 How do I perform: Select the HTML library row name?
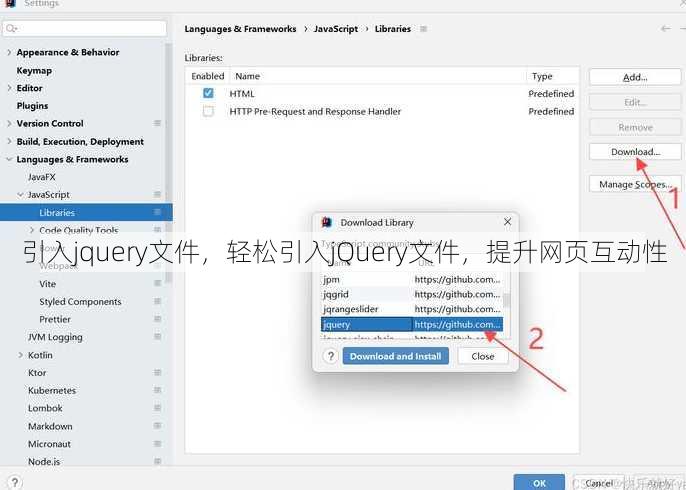tap(242, 94)
